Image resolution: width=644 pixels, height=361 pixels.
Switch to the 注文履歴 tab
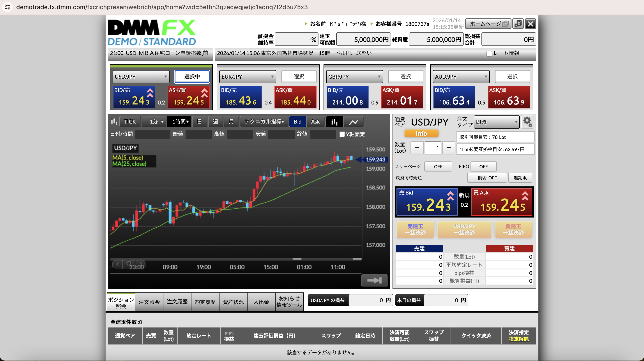point(177,302)
